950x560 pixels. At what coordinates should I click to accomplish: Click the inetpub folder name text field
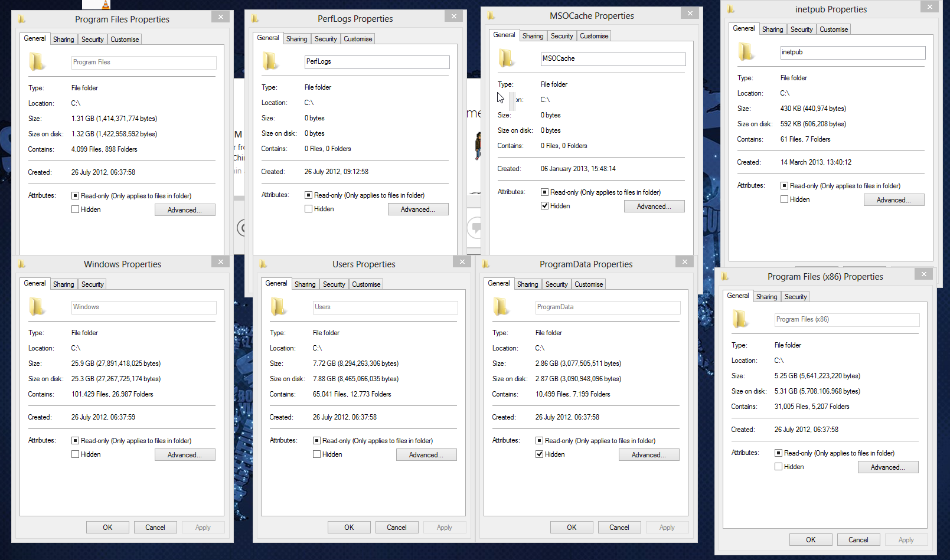coord(852,53)
